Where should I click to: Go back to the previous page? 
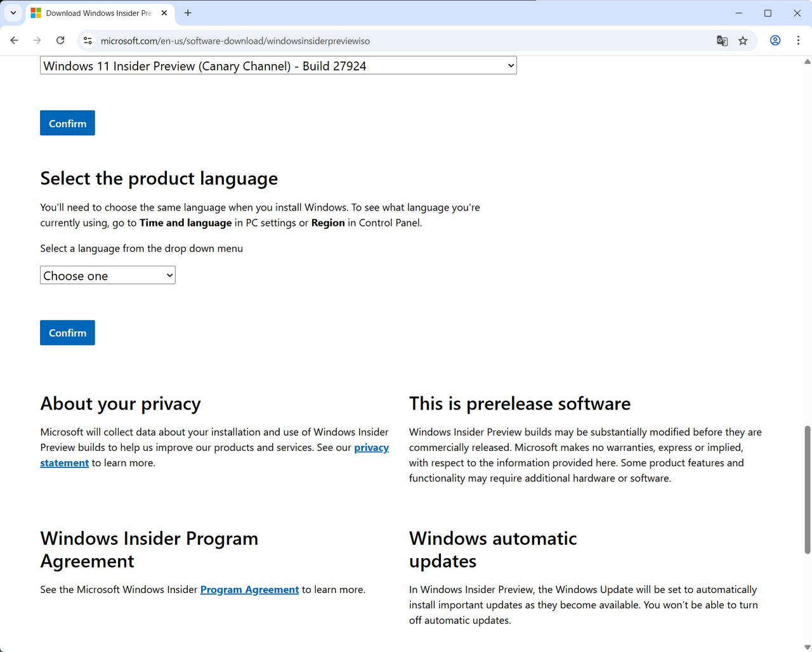coord(14,41)
